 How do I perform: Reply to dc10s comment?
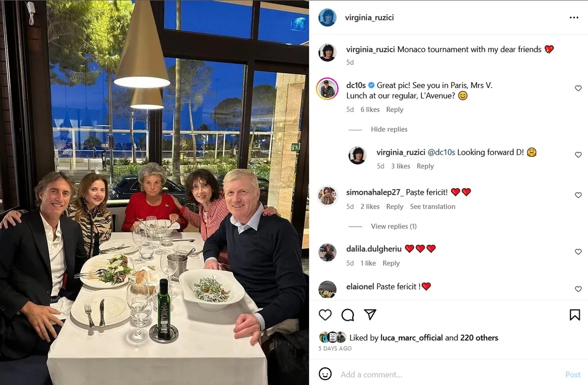394,109
